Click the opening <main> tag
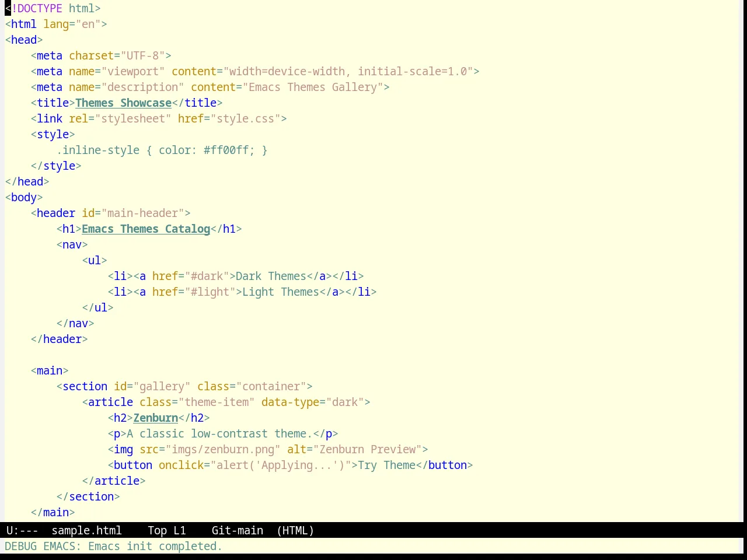The width and height of the screenshot is (747, 560). (x=50, y=370)
